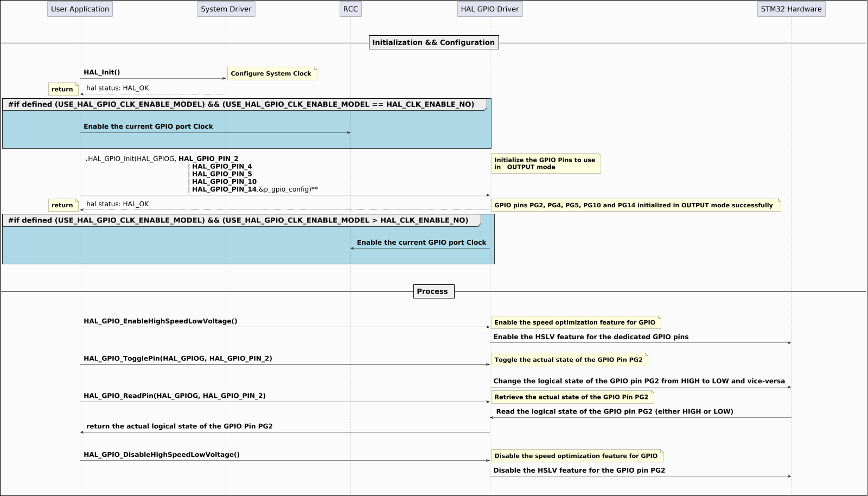Click the User Application participant box
The height and width of the screenshot is (496, 868).
tap(80, 9)
